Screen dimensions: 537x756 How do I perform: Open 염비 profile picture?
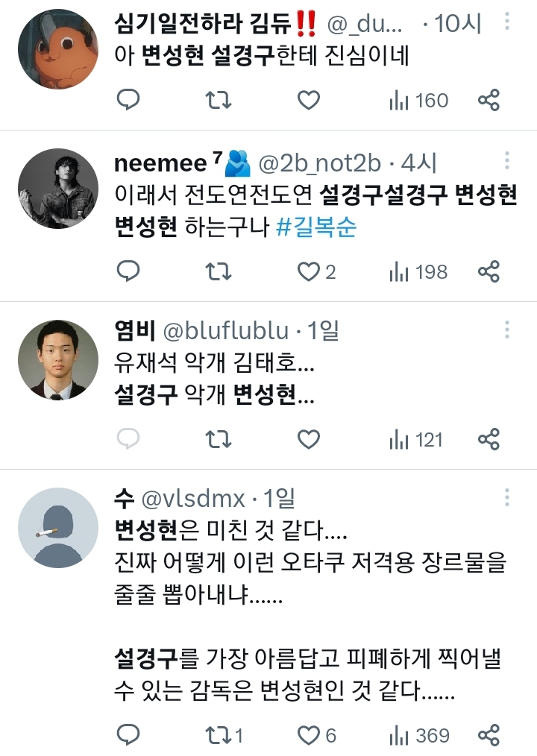[x=58, y=360]
